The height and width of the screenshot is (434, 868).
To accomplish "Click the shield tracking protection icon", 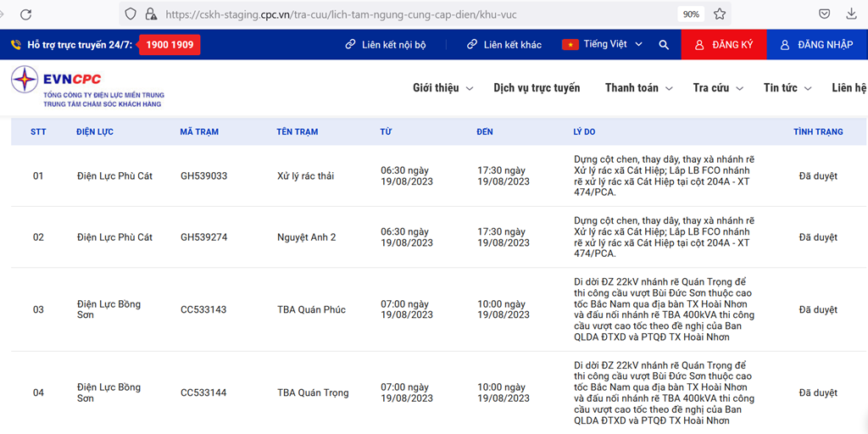I will point(130,14).
